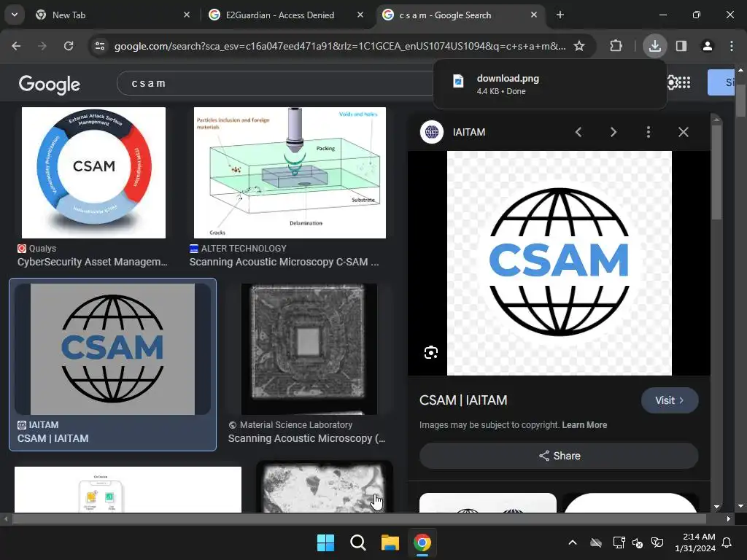Image resolution: width=747 pixels, height=560 pixels.
Task: Open right related image under Share
Action: [x=630, y=503]
